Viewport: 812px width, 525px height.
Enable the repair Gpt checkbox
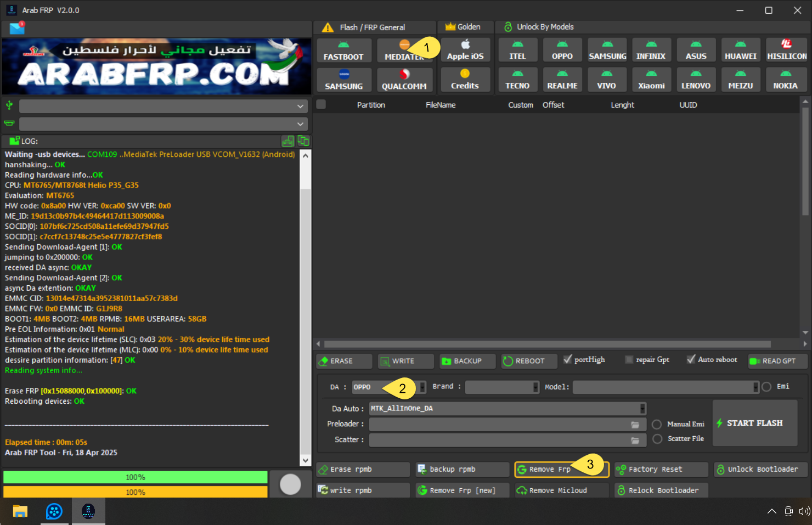point(629,359)
